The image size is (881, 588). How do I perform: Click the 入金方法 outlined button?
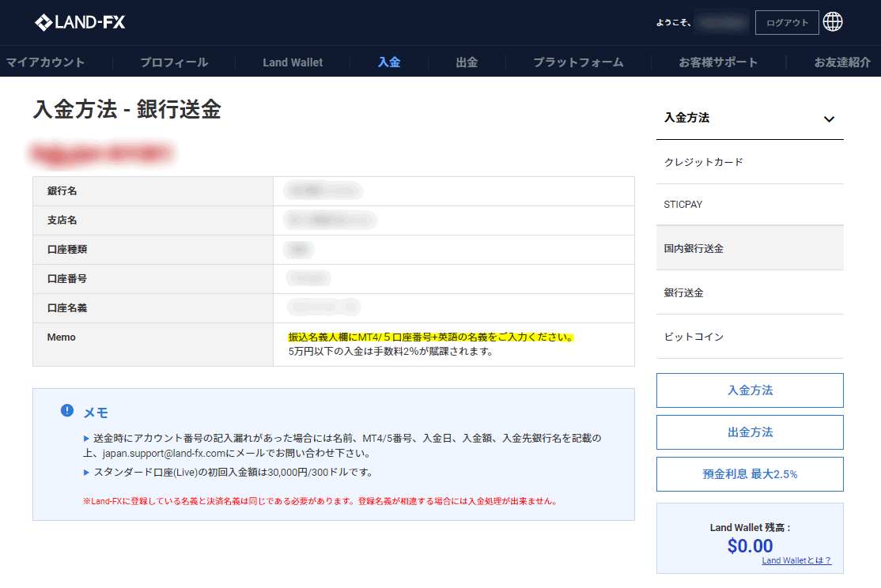750,390
